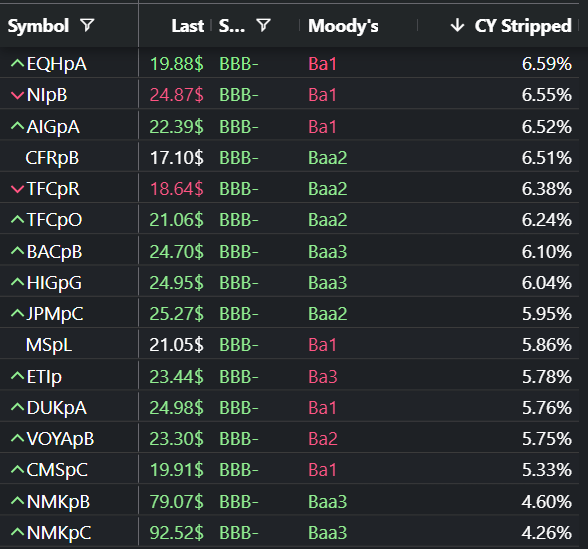588x549 pixels.
Task: Select the CFRpB symbol
Action: click(x=52, y=158)
